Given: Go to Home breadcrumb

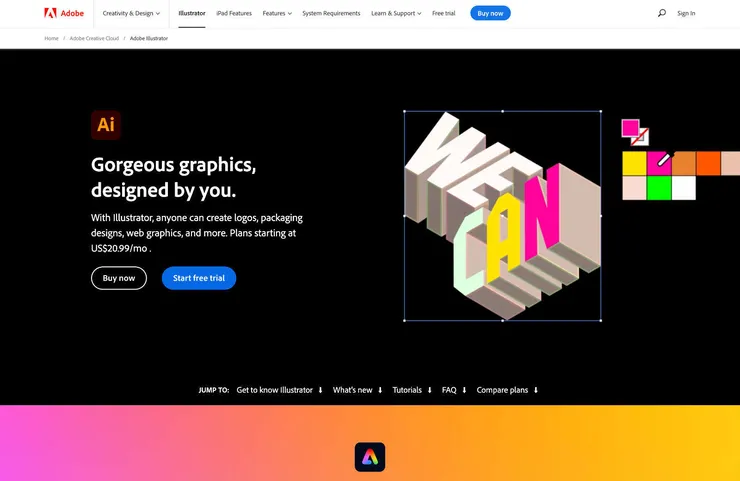Looking at the screenshot, I should coord(51,38).
